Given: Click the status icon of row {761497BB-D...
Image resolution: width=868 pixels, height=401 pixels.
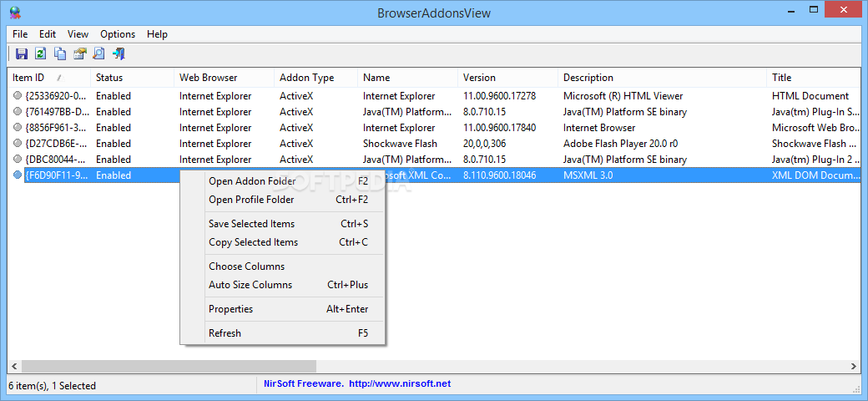Looking at the screenshot, I should click(18, 112).
